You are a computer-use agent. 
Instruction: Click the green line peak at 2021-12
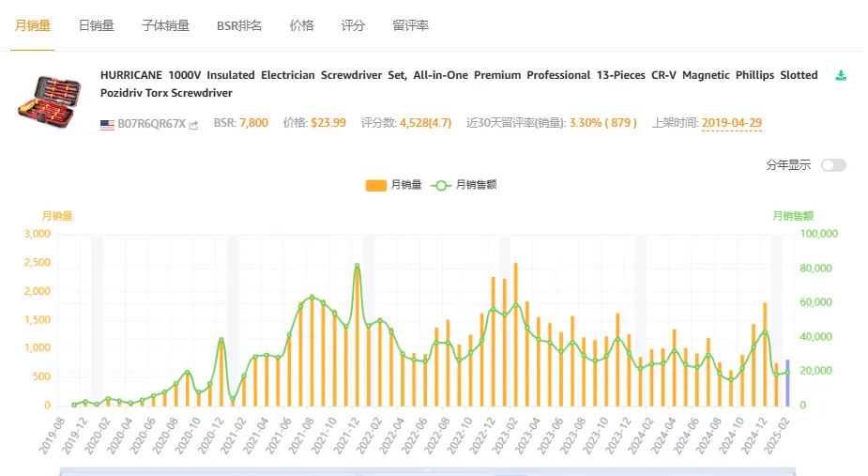pyautogui.click(x=358, y=267)
